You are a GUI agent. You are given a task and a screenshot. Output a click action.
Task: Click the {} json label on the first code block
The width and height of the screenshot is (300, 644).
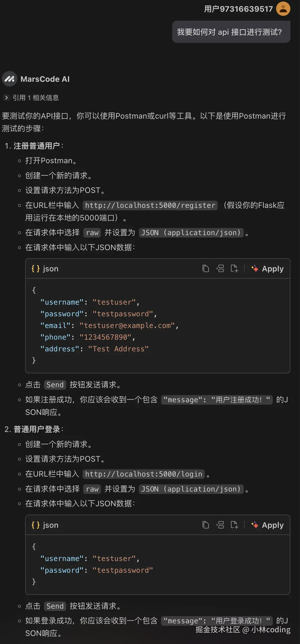tap(44, 268)
